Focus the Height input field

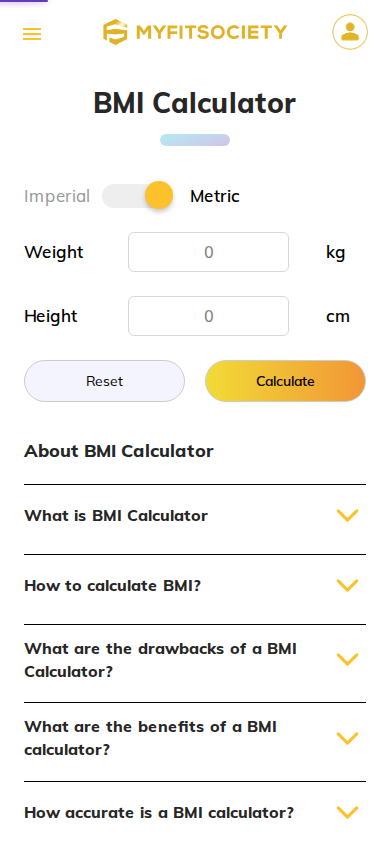208,316
